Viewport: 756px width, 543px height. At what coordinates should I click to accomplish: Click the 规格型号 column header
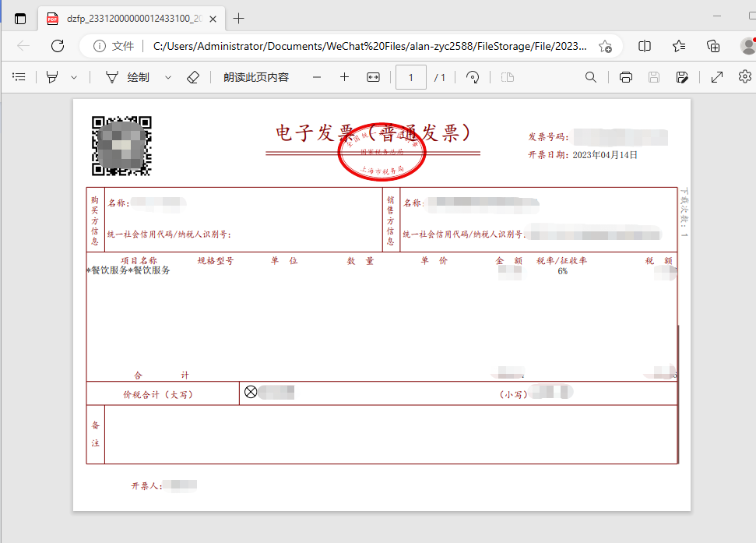click(x=216, y=260)
